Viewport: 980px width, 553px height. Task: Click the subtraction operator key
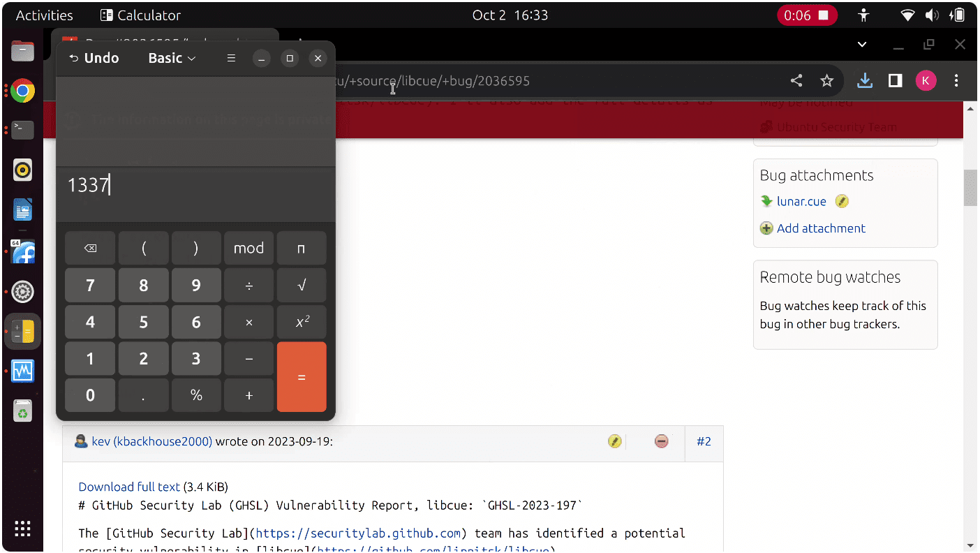[248, 359]
